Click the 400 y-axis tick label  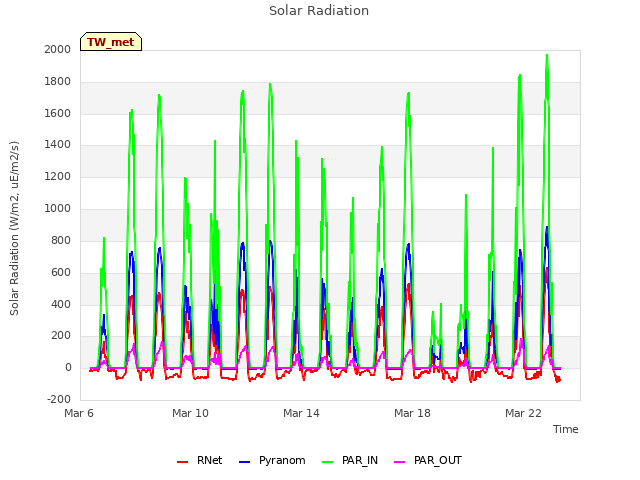61,304
